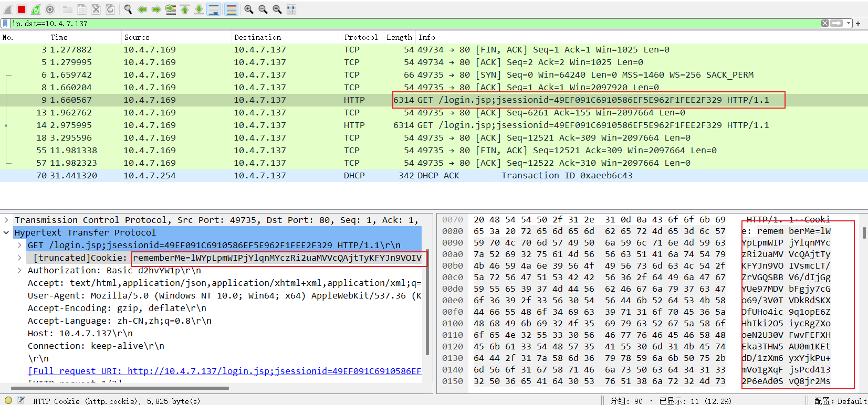Select packet 55 with FIN, ACK Seq=12521
This screenshot has height=405, width=868.
click(434, 151)
